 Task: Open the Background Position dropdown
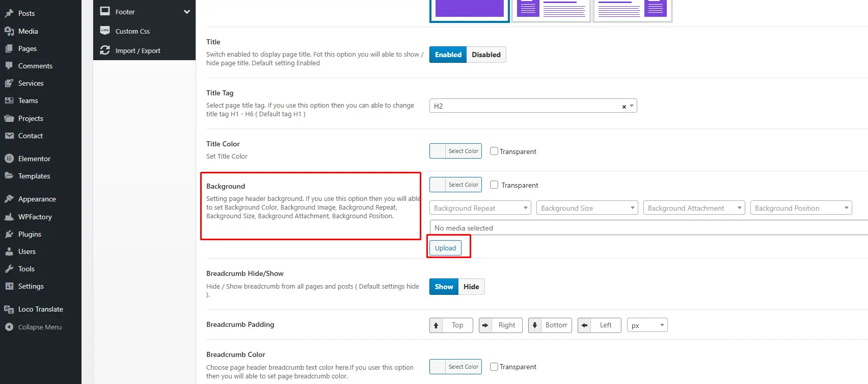[x=801, y=208]
